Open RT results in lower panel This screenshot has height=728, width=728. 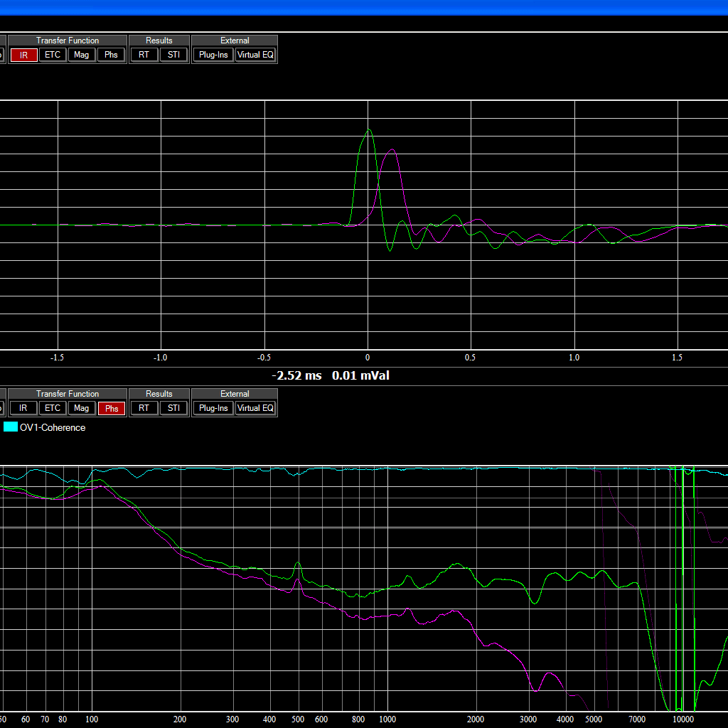pyautogui.click(x=144, y=408)
